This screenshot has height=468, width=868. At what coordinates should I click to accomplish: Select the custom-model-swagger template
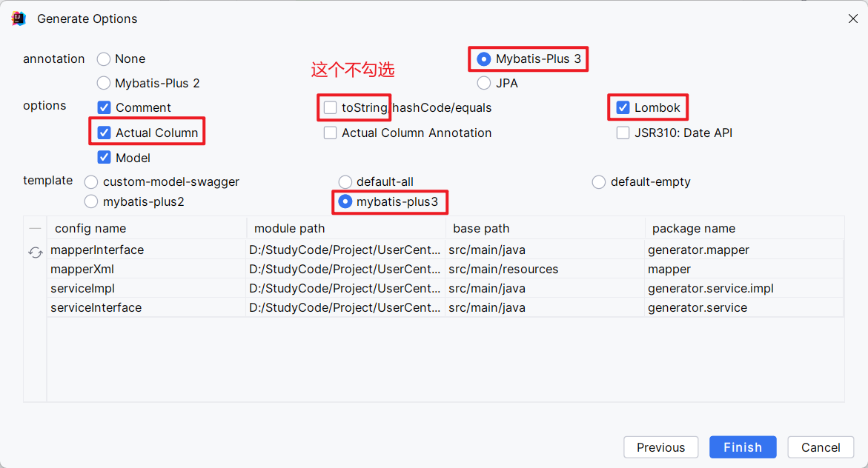tap(91, 181)
